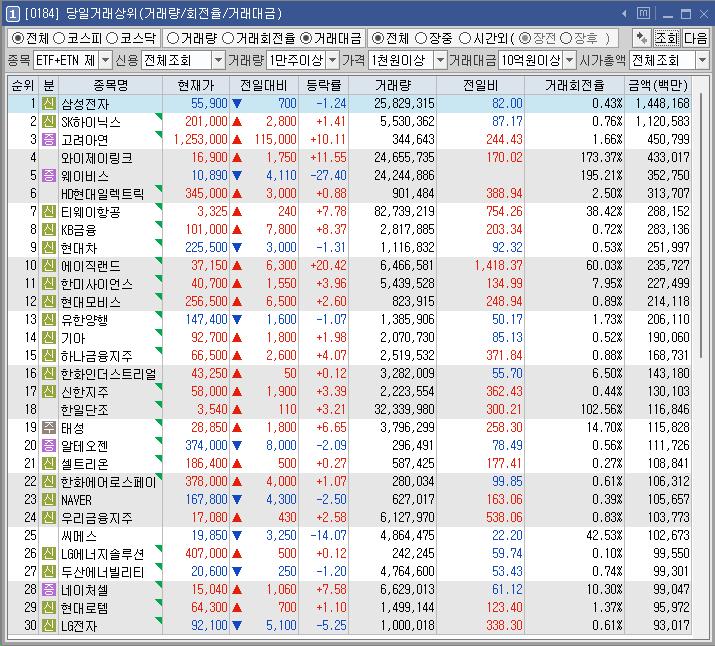Click the green corner marker on HD현대일렉트릭 row
Viewport: 715px width, 646px height.
[159, 188]
